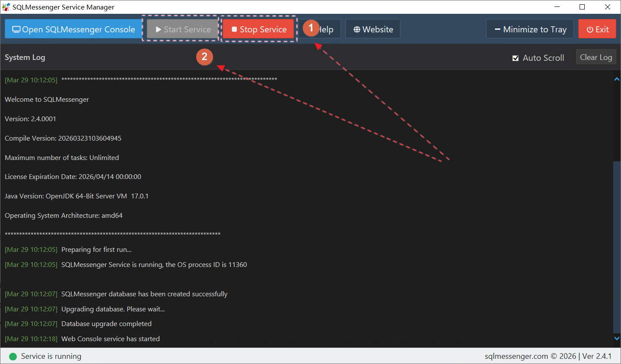
Task: Click the green service status indicator dot
Action: 13,356
